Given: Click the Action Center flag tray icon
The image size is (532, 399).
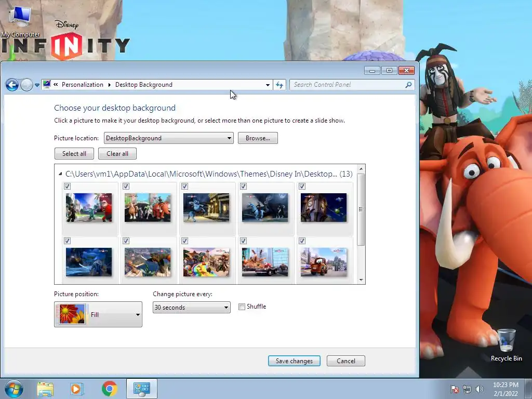Looking at the screenshot, I should [454, 389].
